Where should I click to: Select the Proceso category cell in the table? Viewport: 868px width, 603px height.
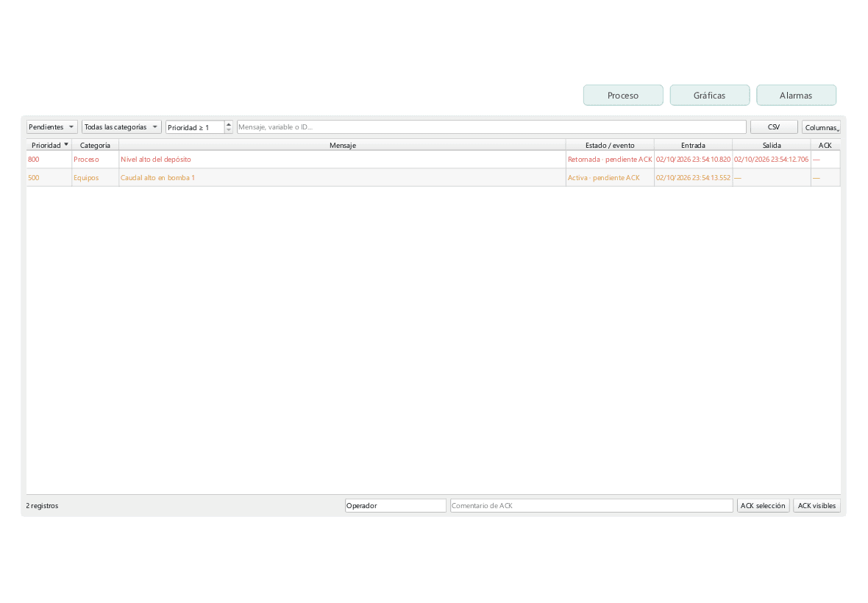click(95, 160)
